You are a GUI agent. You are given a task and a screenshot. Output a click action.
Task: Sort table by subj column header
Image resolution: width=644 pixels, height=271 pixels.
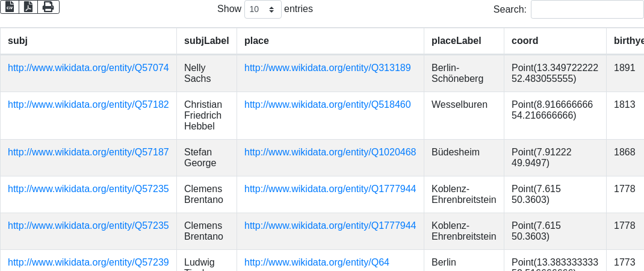(18, 41)
